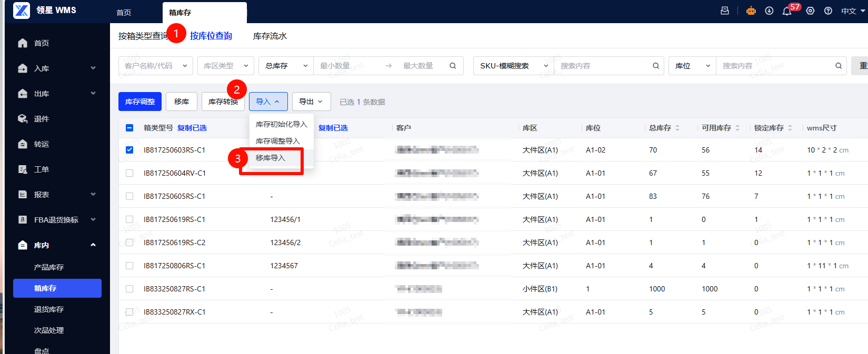Image resolution: width=868 pixels, height=354 pixels.
Task: Open the 库区类型 dropdown
Action: 226,66
